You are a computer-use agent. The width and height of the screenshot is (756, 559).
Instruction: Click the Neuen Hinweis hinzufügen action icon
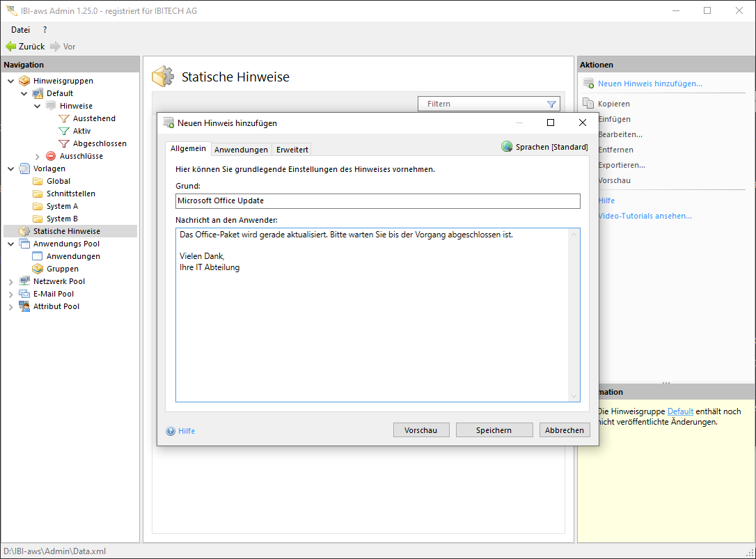click(x=588, y=84)
